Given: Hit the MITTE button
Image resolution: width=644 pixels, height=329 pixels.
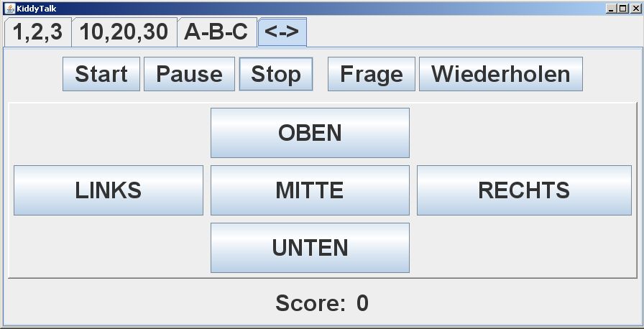Looking at the screenshot, I should [310, 190].
